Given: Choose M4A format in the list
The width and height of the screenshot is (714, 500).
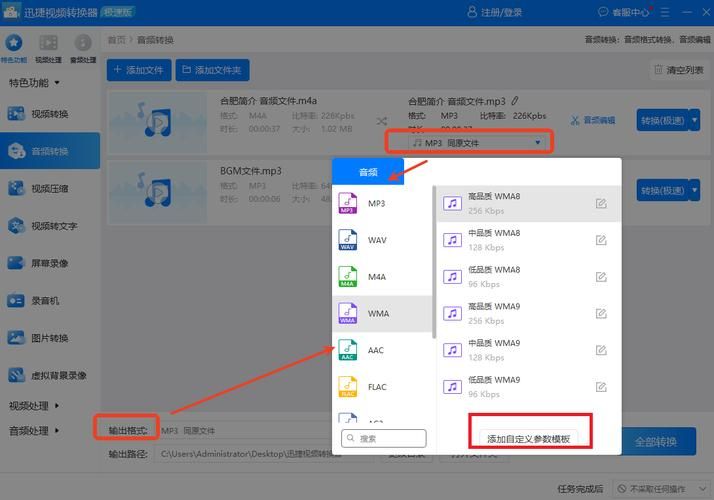Looking at the screenshot, I should point(382,277).
